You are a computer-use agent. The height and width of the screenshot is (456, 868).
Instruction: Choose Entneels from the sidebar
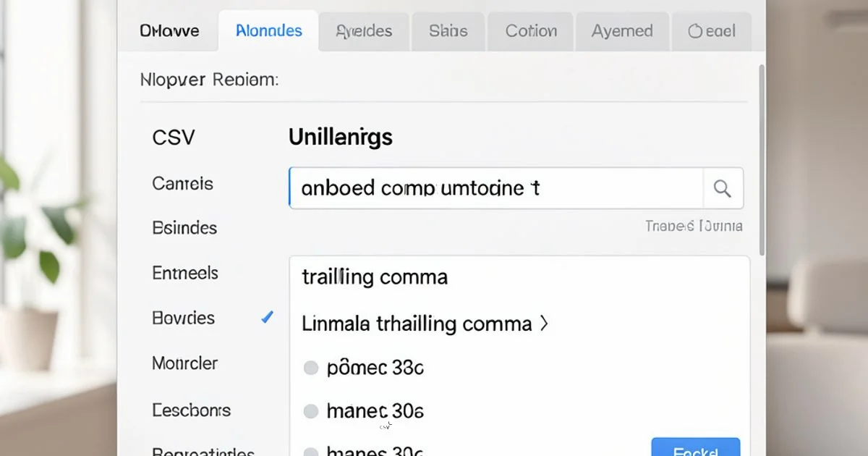pyautogui.click(x=184, y=273)
